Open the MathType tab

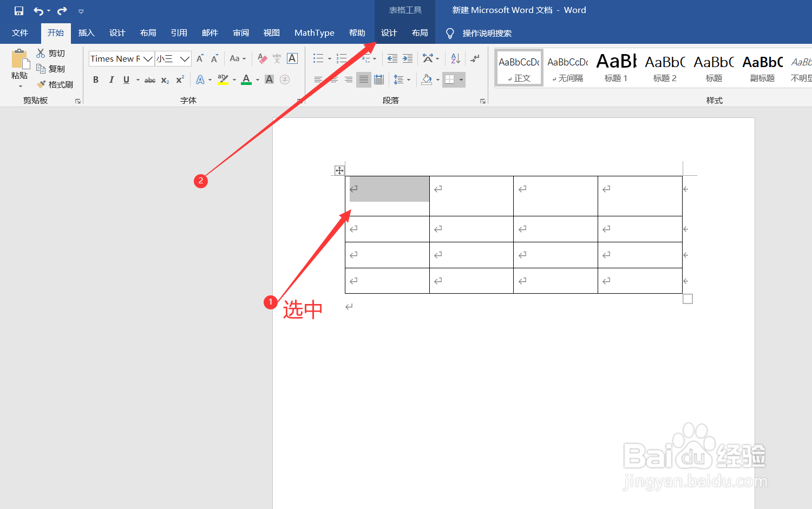pos(315,33)
